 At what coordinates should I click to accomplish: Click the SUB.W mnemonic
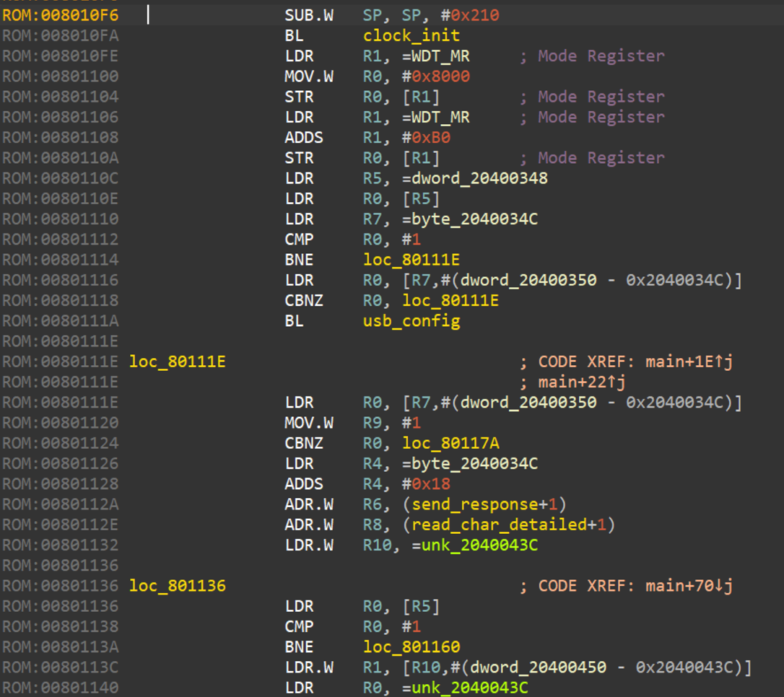click(309, 15)
